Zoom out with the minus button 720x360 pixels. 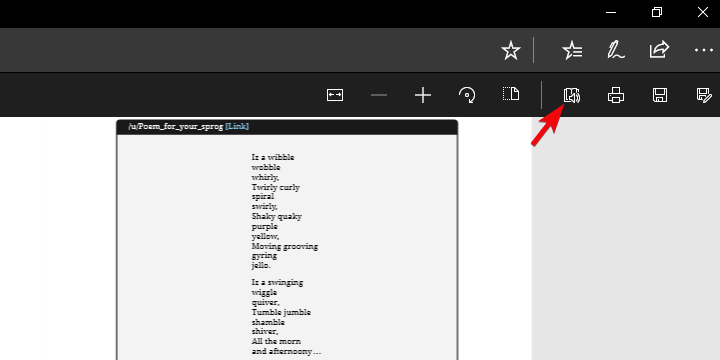(379, 95)
